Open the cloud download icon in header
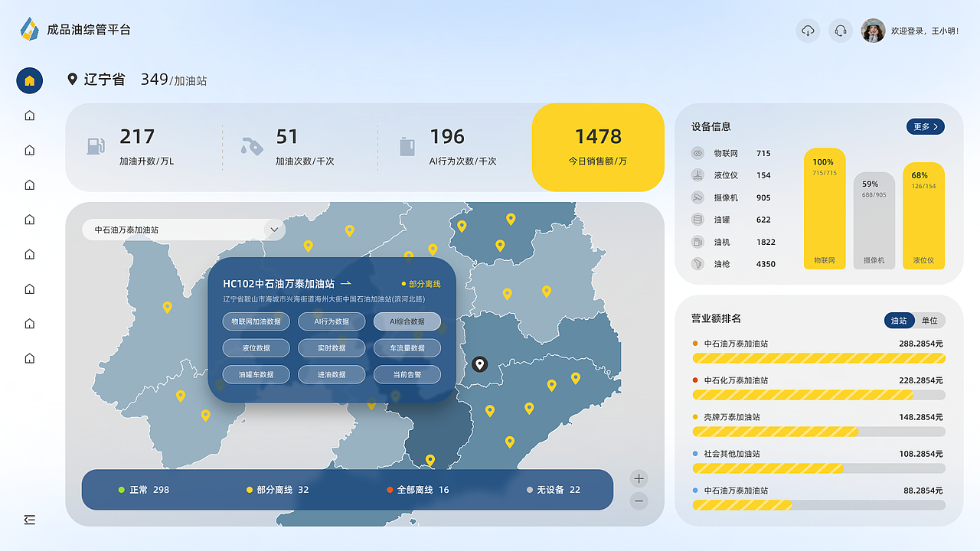Screen dimensions: 980x551 click(x=808, y=31)
